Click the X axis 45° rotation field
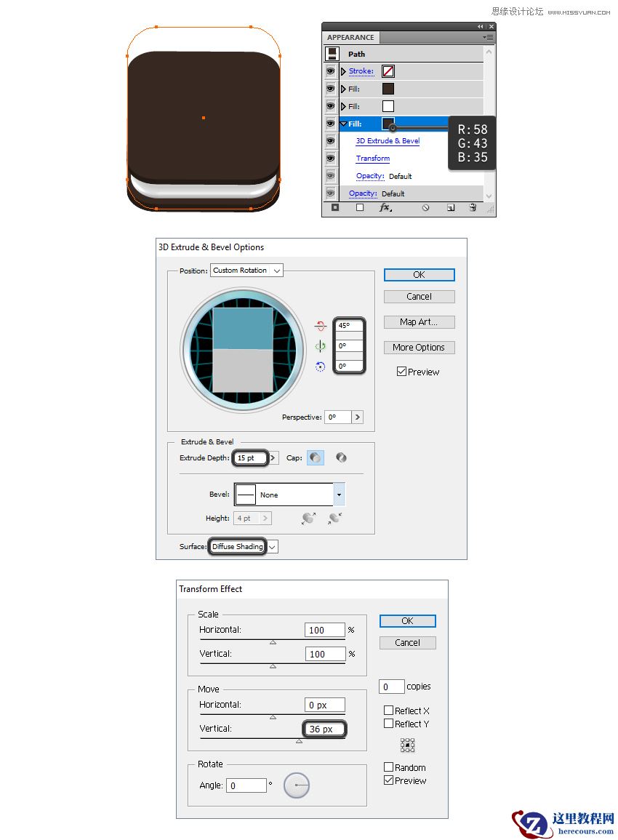Image resolution: width=618 pixels, height=840 pixels. 349,325
